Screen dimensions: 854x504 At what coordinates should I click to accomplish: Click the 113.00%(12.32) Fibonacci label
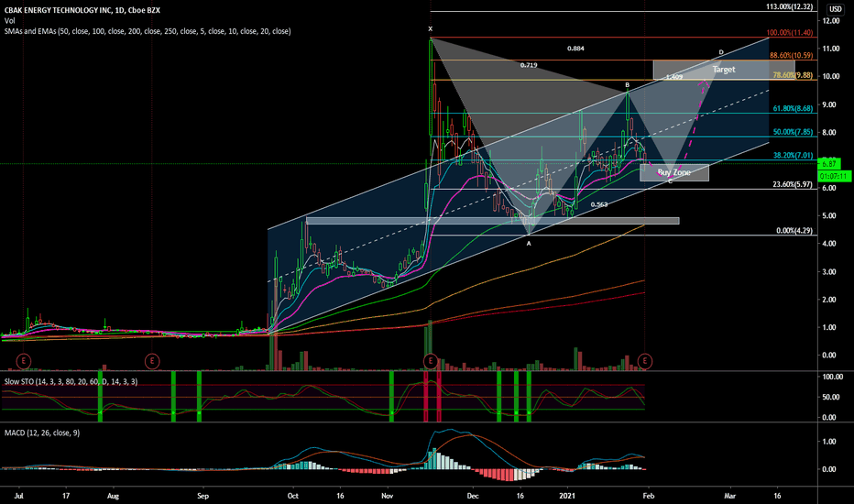789,7
